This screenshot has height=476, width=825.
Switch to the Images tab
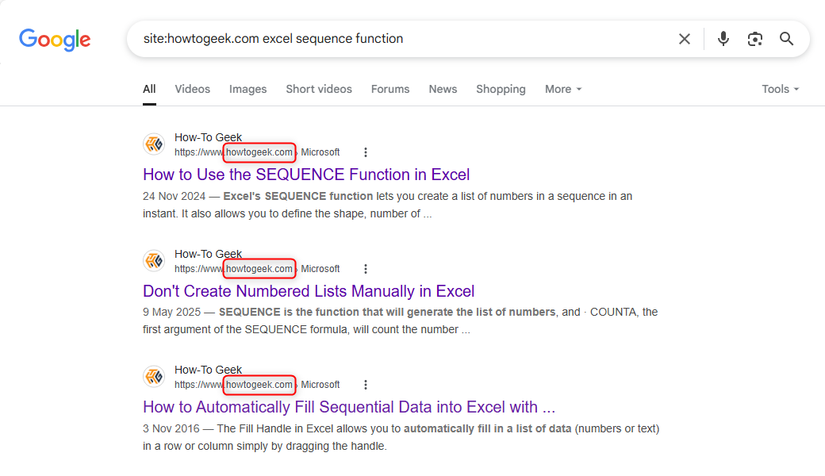[247, 89]
